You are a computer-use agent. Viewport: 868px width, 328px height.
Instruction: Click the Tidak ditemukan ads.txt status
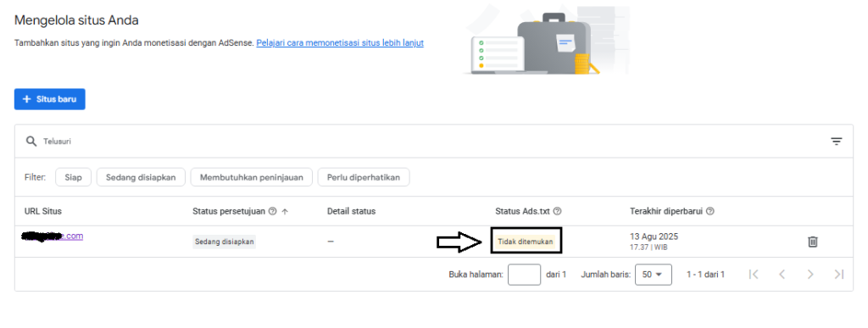pos(526,242)
